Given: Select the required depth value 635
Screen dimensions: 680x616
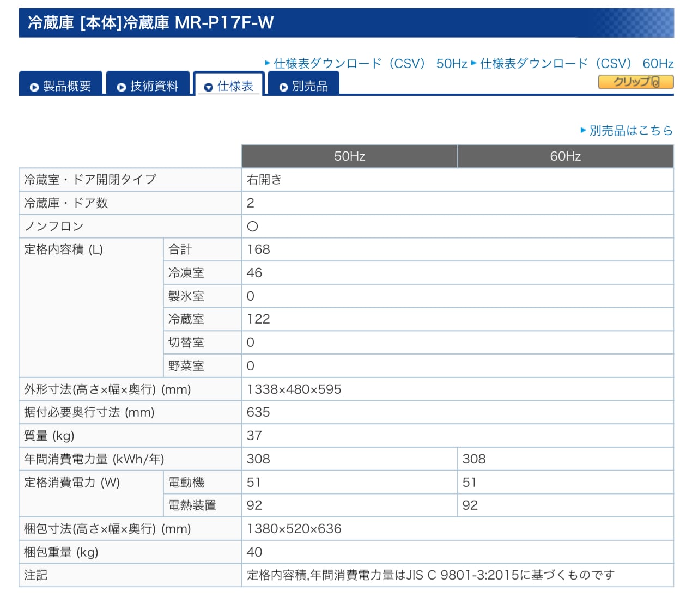Looking at the screenshot, I should pyautogui.click(x=258, y=412).
